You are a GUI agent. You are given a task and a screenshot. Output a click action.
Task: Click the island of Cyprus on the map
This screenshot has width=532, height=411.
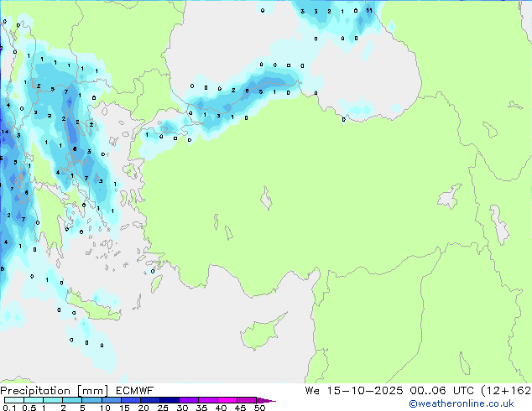point(261,333)
